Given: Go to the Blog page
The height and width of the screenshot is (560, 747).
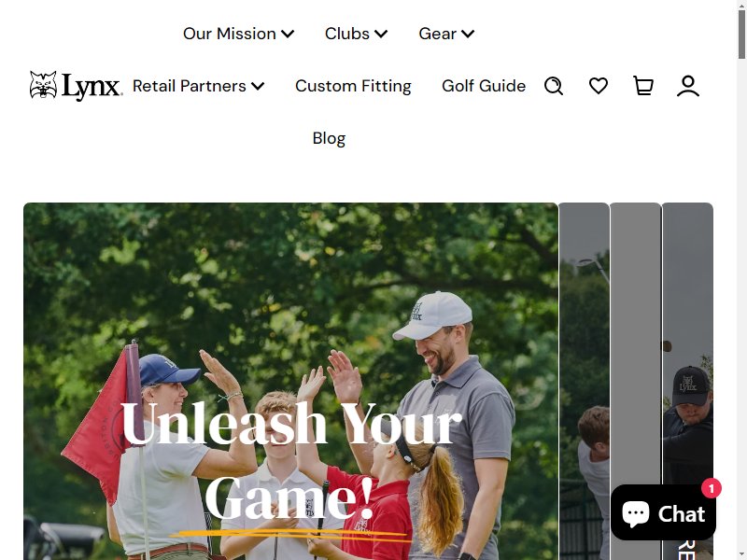Looking at the screenshot, I should 330,138.
